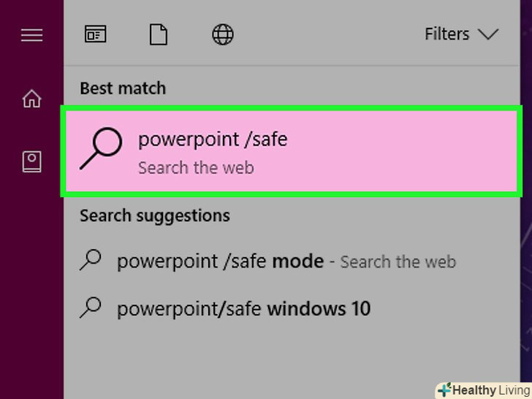Image resolution: width=532 pixels, height=399 pixels.
Task: Choose the 'powerpoint/safe windows 10' suggestion
Action: pos(243,308)
